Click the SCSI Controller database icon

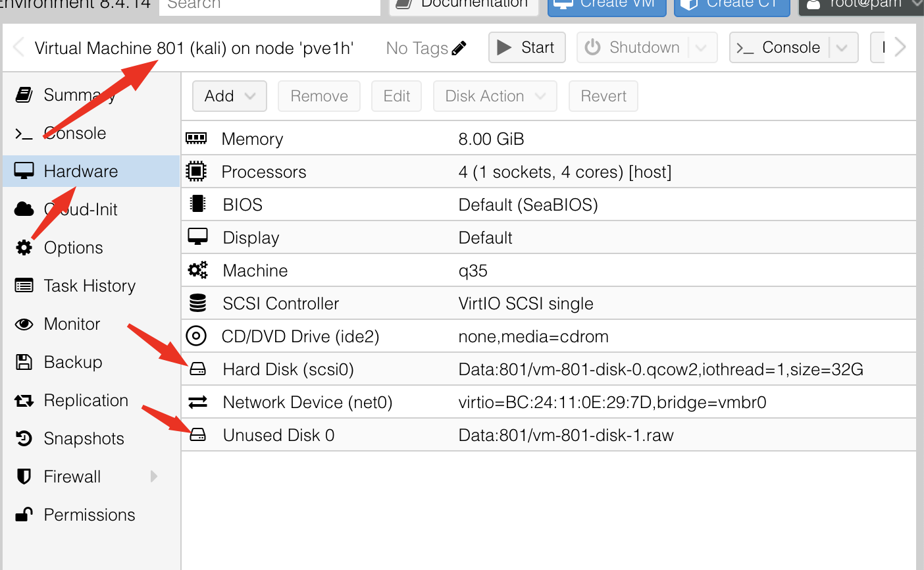197,303
